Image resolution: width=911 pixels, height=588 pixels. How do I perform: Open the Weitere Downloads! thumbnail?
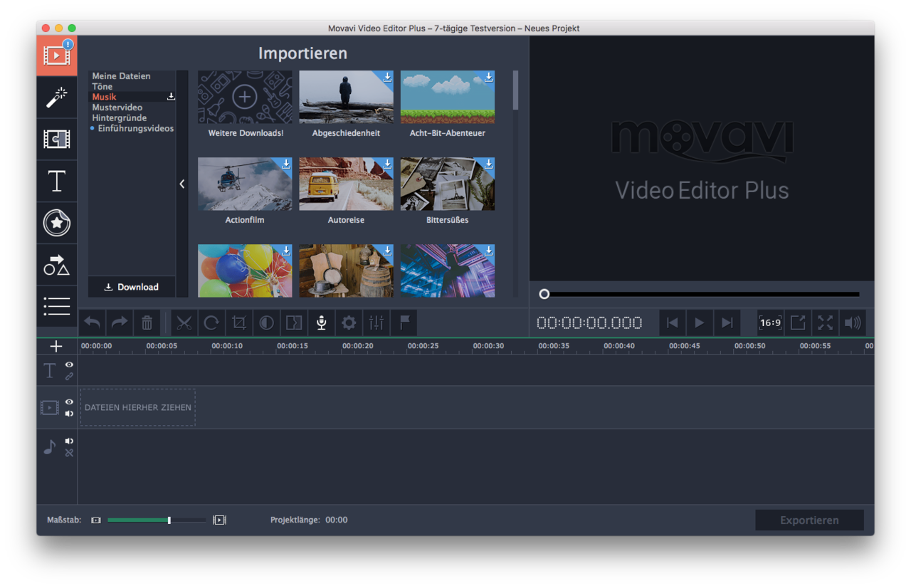click(x=245, y=97)
